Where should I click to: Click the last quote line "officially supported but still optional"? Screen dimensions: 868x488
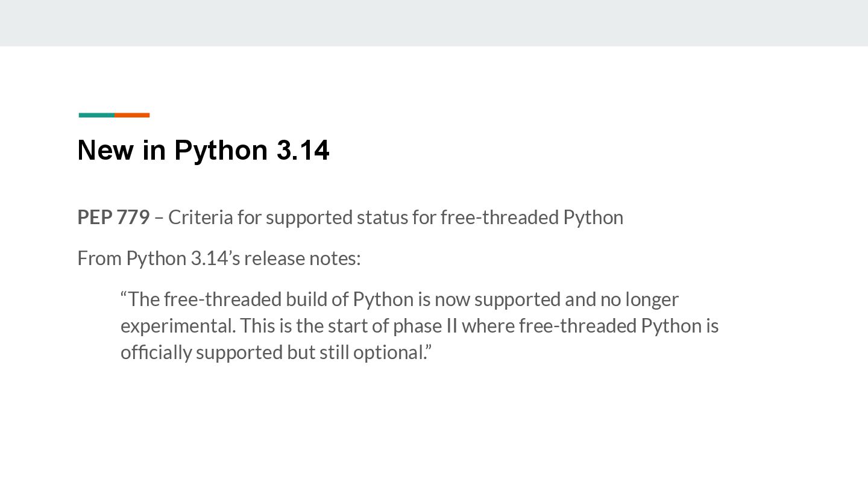coord(276,352)
